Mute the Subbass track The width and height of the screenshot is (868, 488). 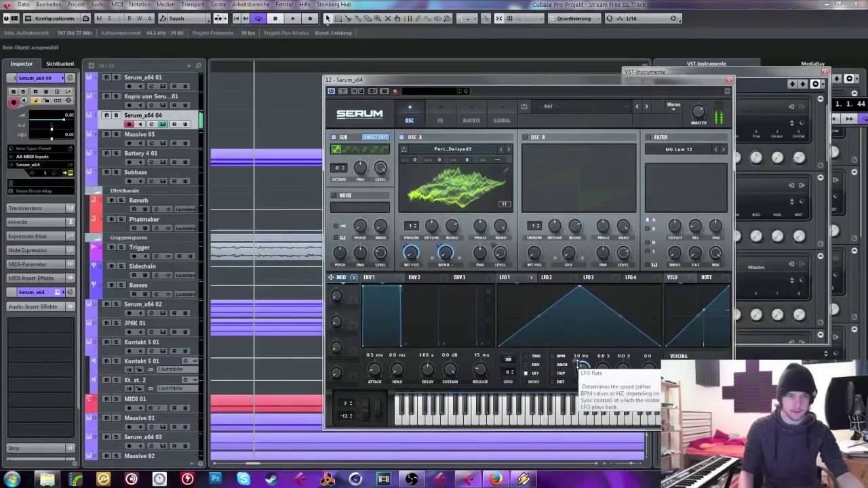pyautogui.click(x=106, y=172)
